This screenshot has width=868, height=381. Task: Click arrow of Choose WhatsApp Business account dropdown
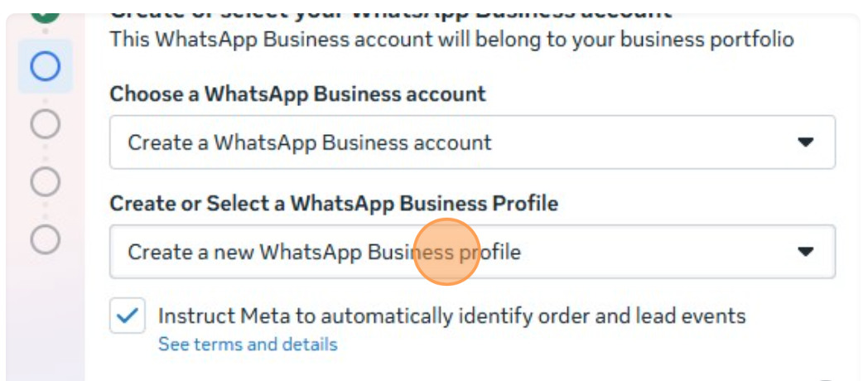(805, 142)
